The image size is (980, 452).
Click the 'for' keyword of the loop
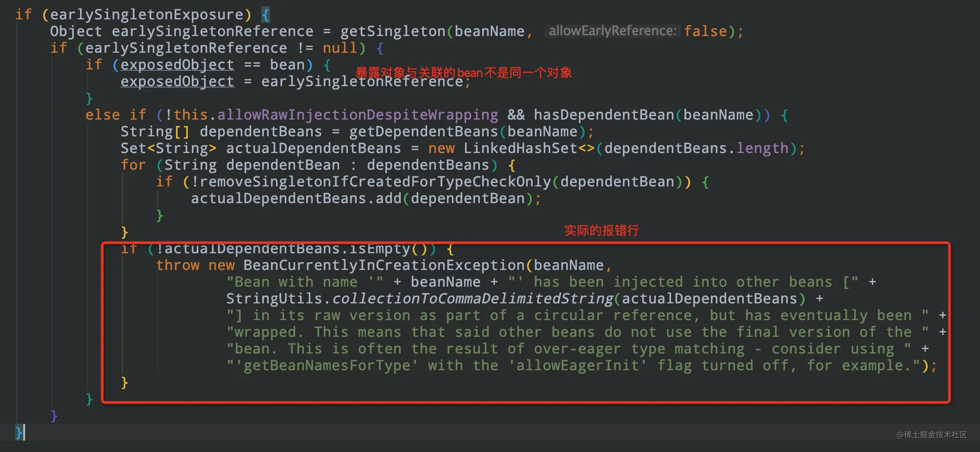tap(133, 165)
